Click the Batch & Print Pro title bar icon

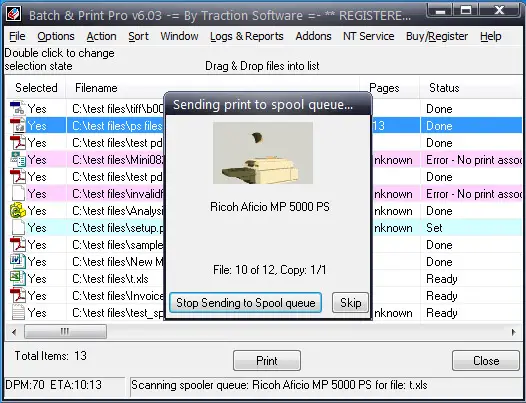pos(14,14)
